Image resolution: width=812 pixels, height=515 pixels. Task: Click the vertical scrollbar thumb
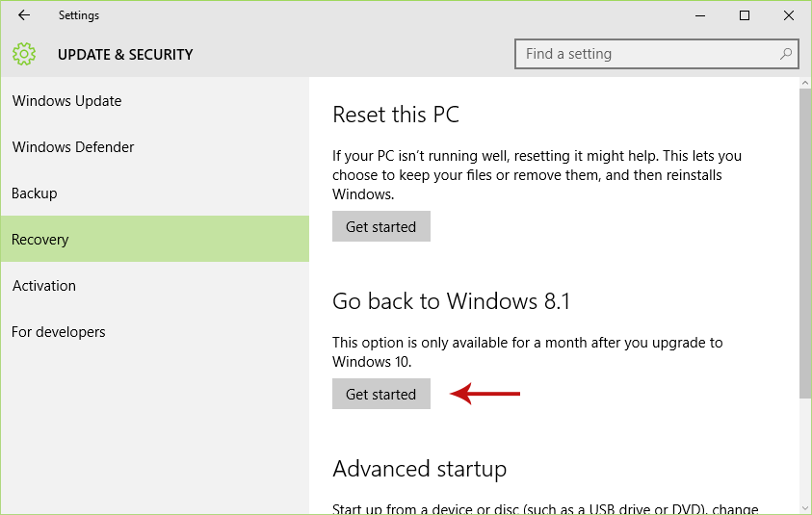804,244
